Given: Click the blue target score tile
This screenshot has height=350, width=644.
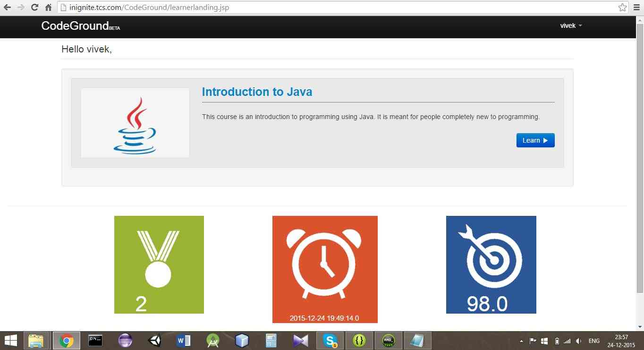Looking at the screenshot, I should click(491, 265).
